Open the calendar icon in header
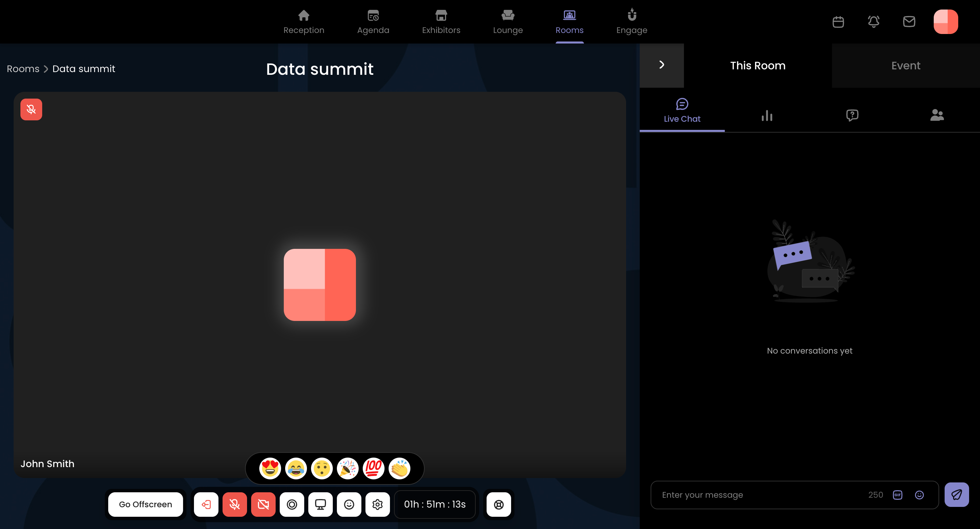This screenshot has height=529, width=980. 838,22
